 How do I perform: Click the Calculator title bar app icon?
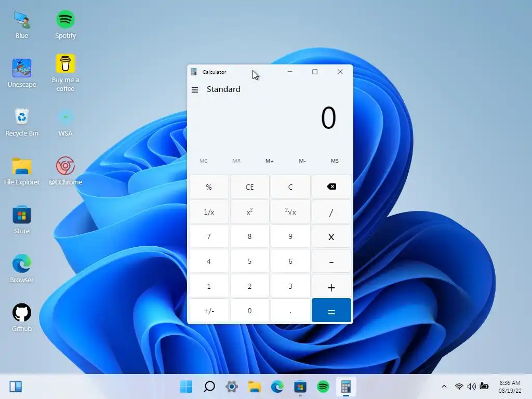click(x=194, y=72)
